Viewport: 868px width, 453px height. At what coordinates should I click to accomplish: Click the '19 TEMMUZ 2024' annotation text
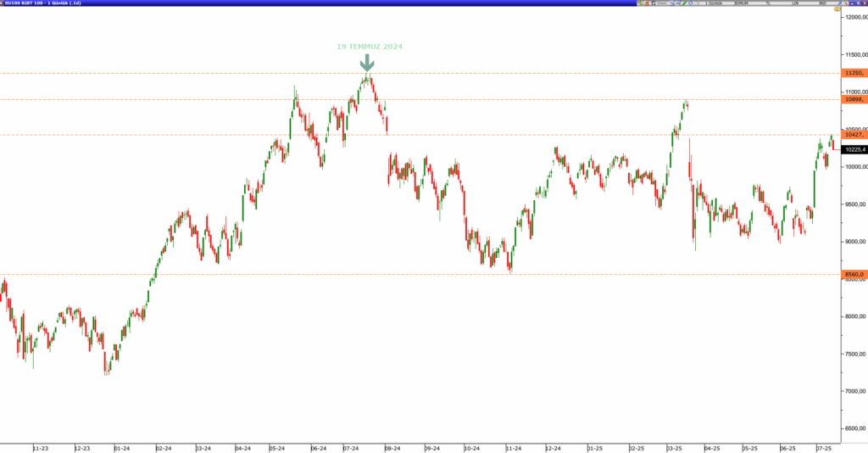(370, 47)
